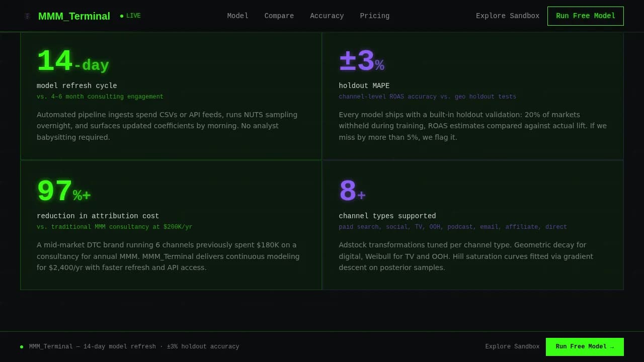Click 'reduction in attribution cost' label
The image size is (644, 362).
click(x=98, y=216)
